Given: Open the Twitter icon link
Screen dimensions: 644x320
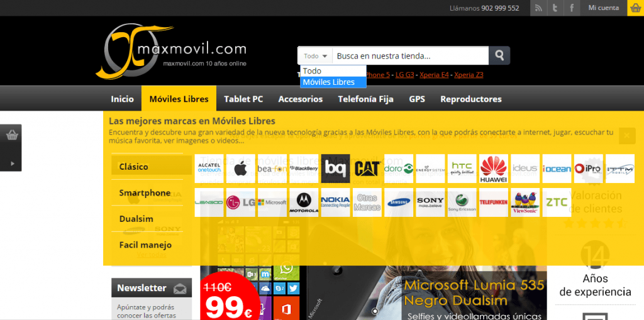Looking at the screenshot, I should pos(555,8).
